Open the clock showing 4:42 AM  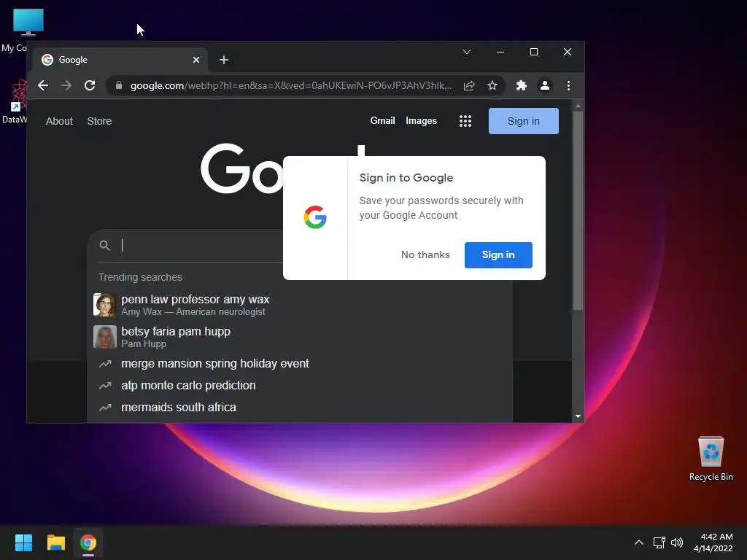coord(713,542)
